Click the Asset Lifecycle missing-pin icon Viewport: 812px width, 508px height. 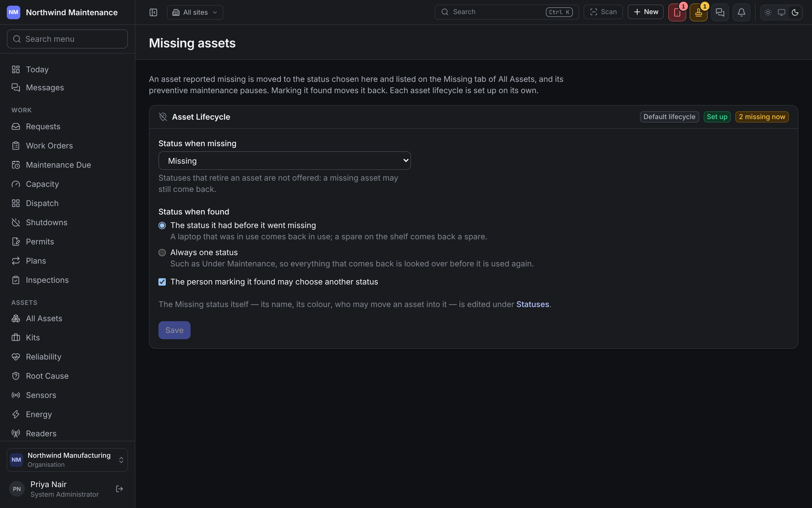pyautogui.click(x=163, y=117)
